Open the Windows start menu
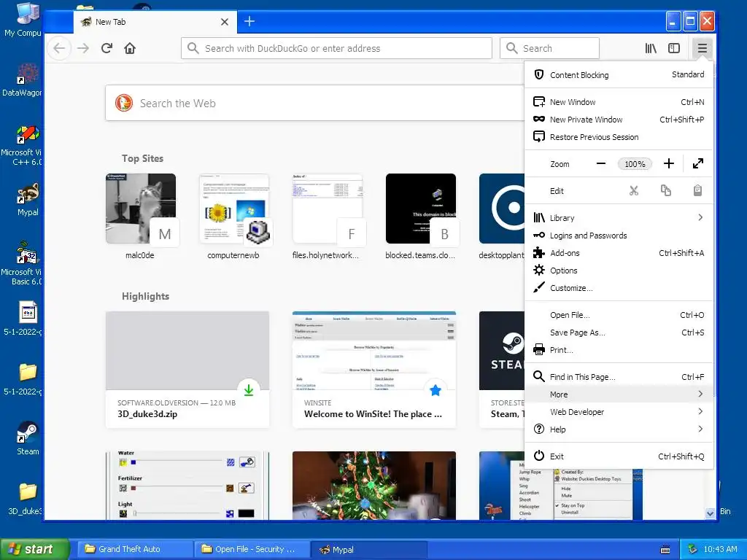Viewport: 747px width, 560px height. (34, 549)
